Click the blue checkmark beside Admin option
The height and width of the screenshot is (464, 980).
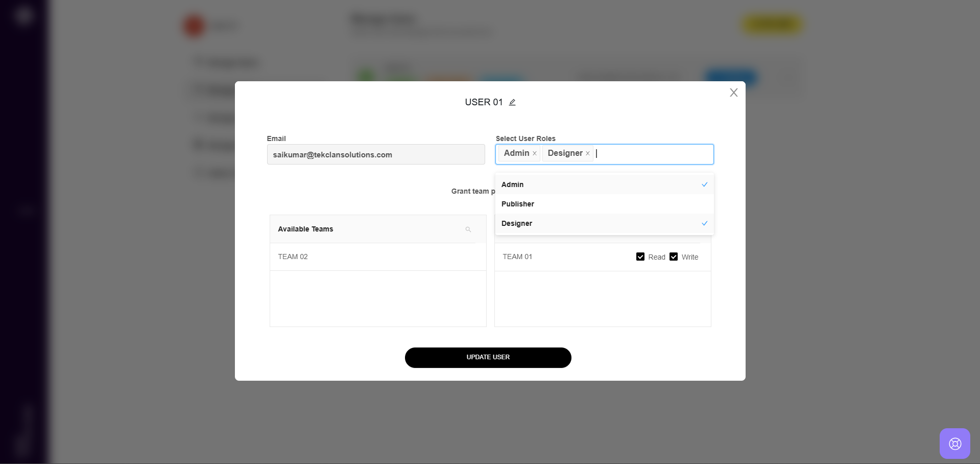[x=704, y=184]
